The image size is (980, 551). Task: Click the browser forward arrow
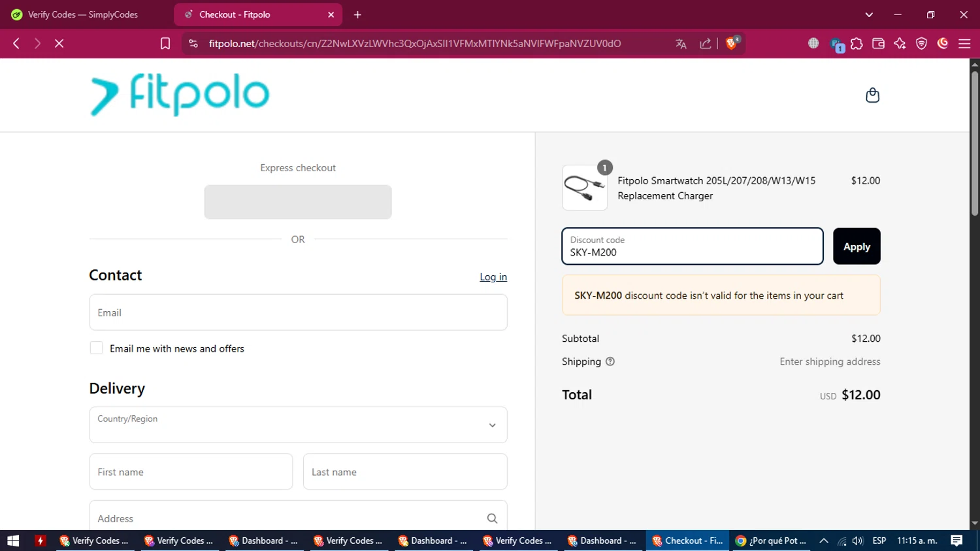click(37, 43)
